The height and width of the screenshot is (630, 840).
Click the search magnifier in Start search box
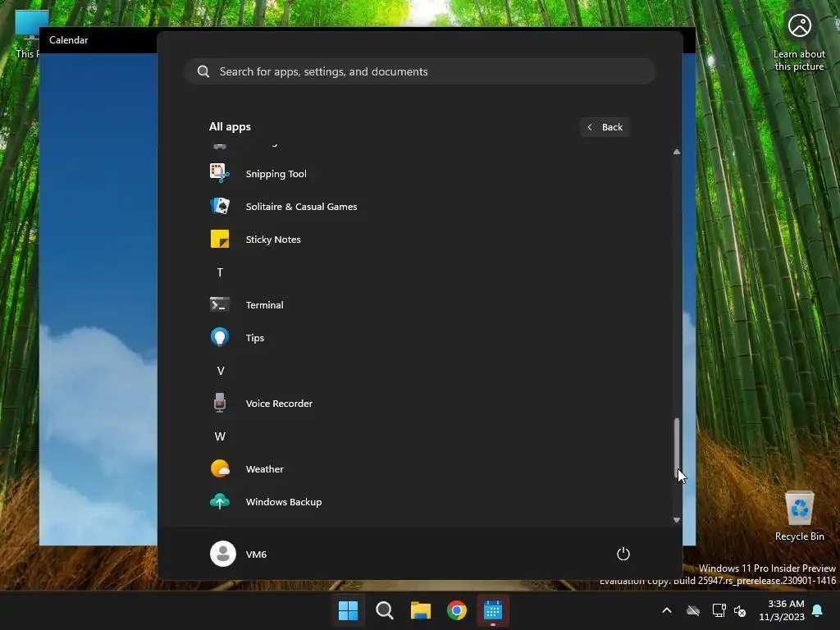(203, 71)
